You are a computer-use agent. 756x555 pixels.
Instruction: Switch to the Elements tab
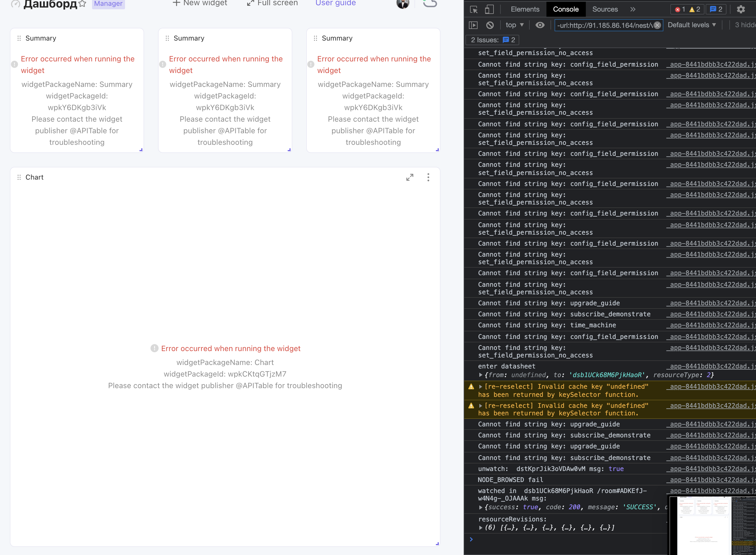tap(524, 9)
